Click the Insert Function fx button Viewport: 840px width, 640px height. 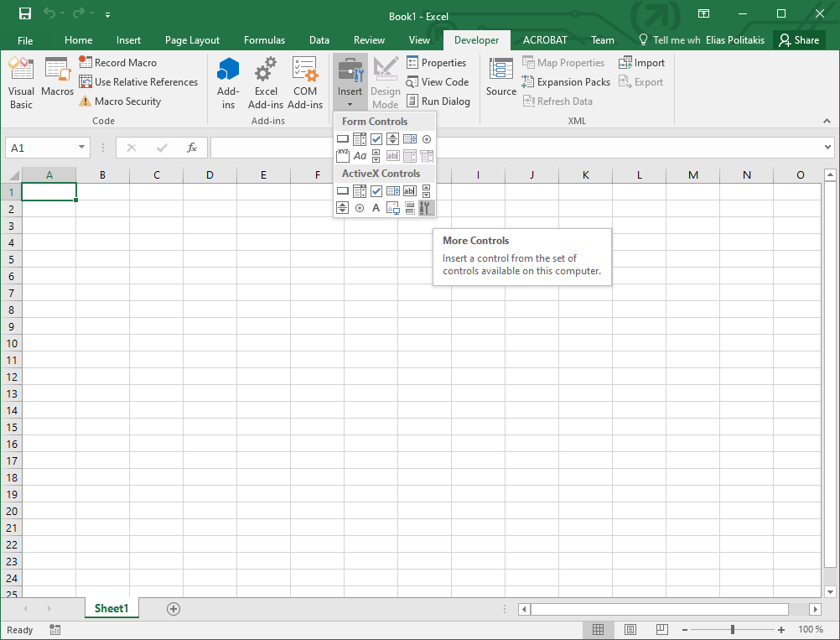click(192, 148)
